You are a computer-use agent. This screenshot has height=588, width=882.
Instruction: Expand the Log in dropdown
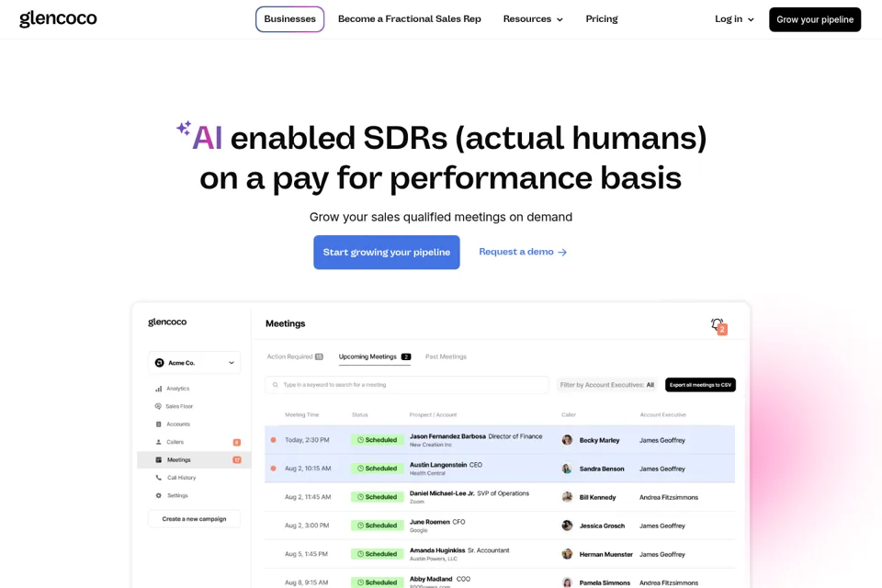click(x=734, y=19)
